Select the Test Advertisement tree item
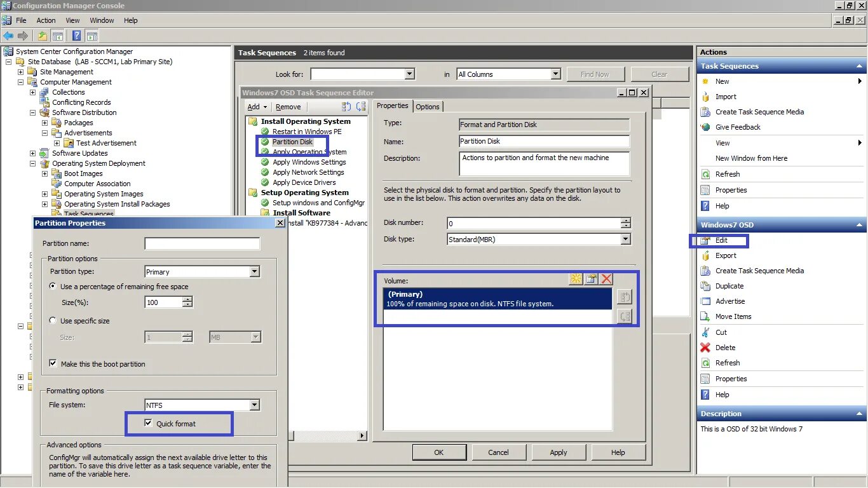 (106, 143)
